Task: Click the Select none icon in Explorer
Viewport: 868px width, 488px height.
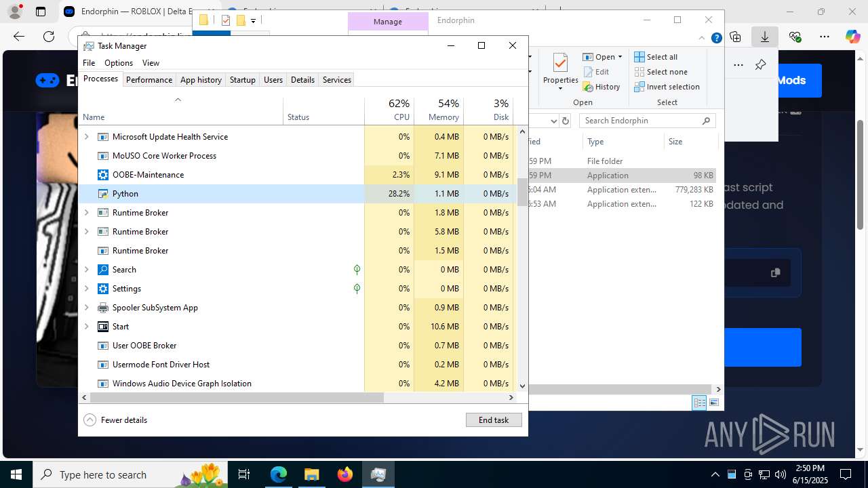Action: [x=639, y=72]
